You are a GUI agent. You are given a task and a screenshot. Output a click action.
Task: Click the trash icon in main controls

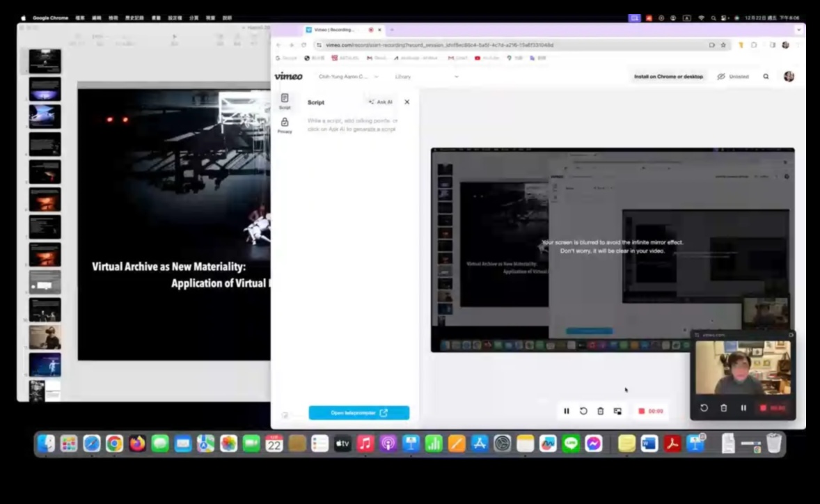600,411
